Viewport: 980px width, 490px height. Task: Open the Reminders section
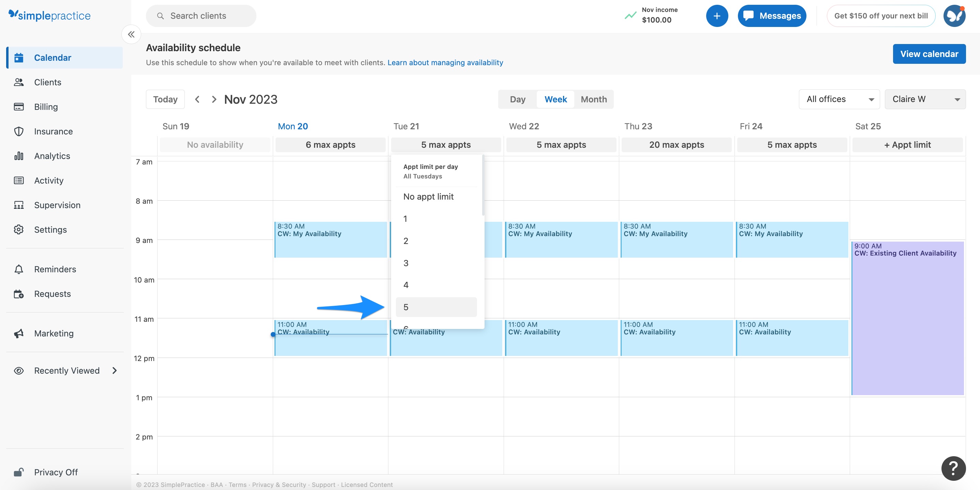pyautogui.click(x=55, y=269)
